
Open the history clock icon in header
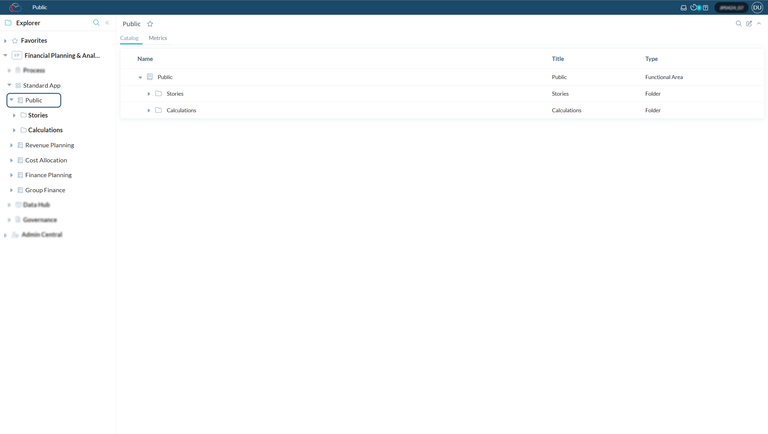694,7
